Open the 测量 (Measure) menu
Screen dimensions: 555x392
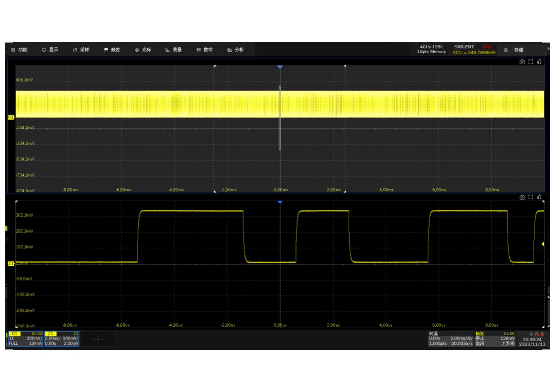(174, 50)
